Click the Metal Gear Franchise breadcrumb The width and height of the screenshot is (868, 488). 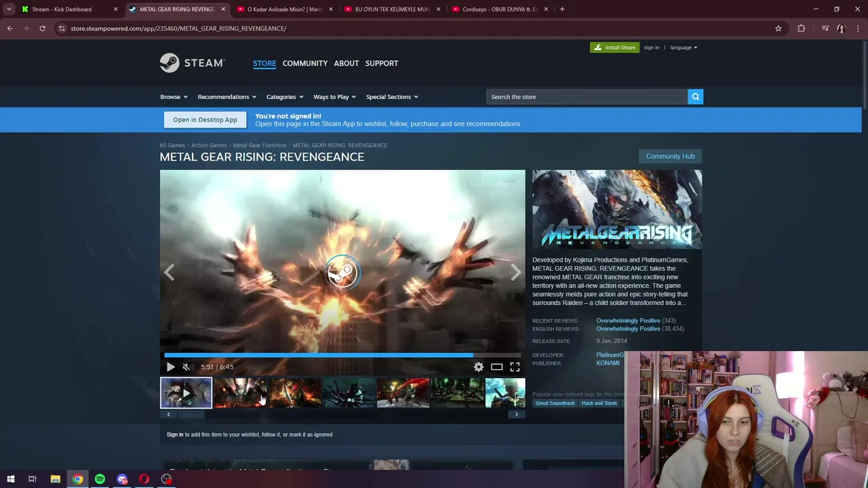coord(260,145)
